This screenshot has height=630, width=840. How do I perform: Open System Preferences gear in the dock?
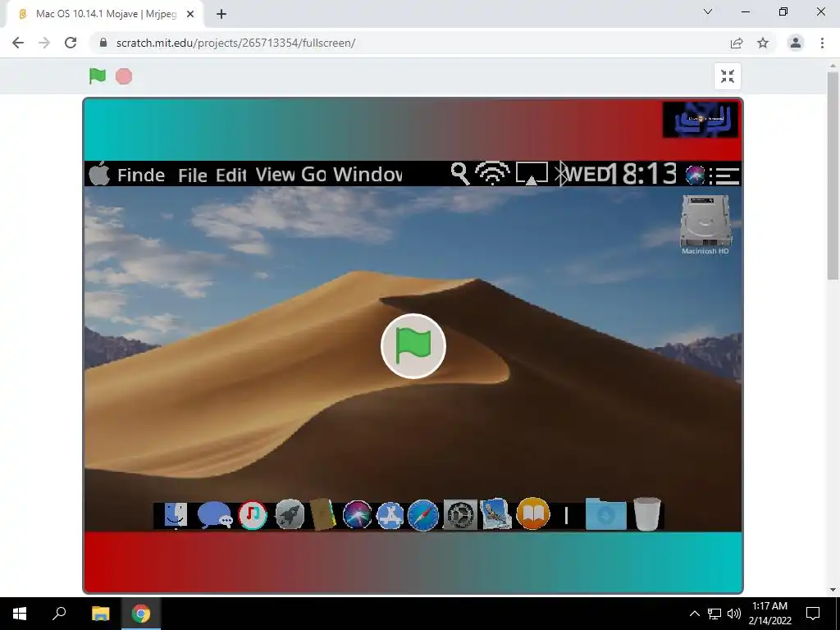coord(460,515)
